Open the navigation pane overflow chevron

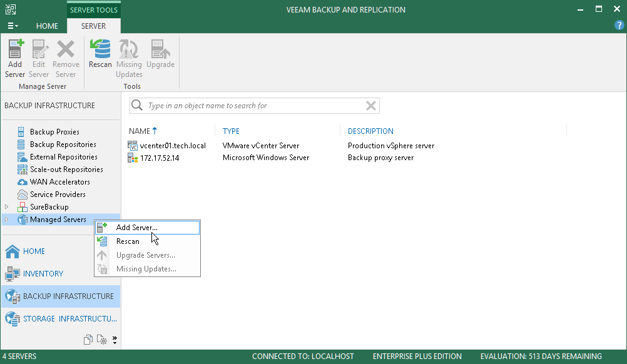(115, 340)
